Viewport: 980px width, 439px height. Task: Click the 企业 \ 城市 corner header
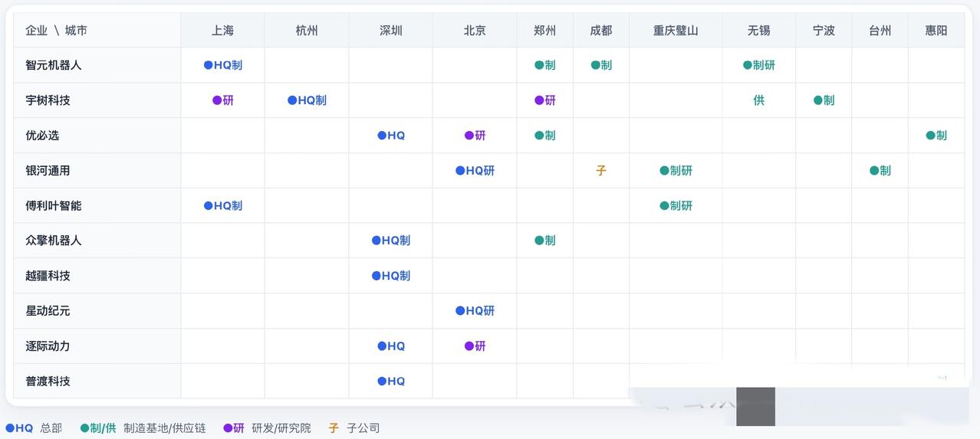tap(97, 31)
